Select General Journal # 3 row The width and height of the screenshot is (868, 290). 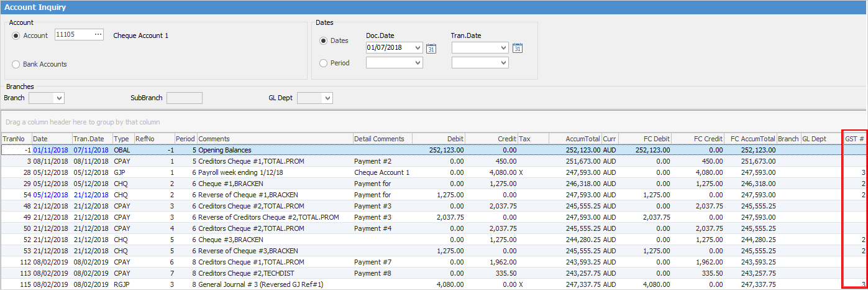tap(434, 284)
